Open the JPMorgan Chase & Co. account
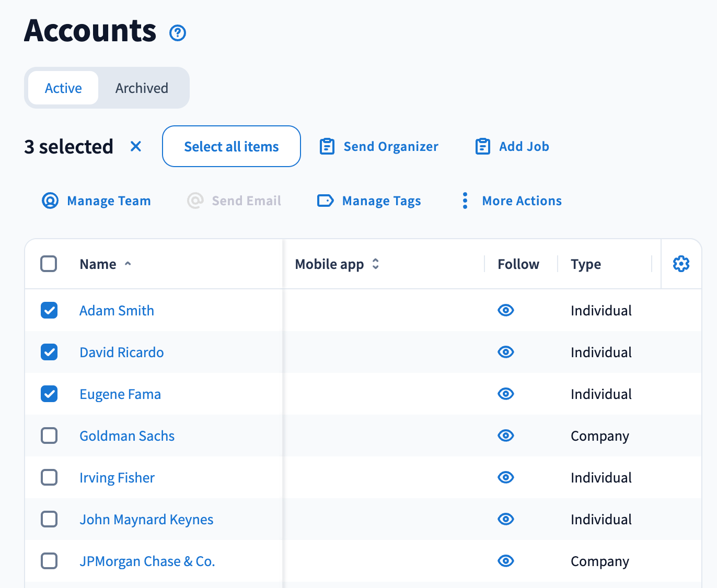Screen dimensions: 717x588 click(147, 561)
